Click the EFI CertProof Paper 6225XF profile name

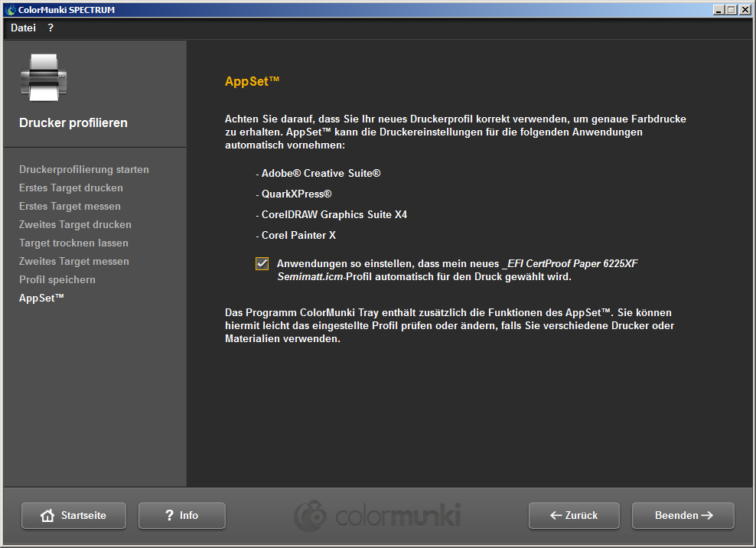coord(457,270)
